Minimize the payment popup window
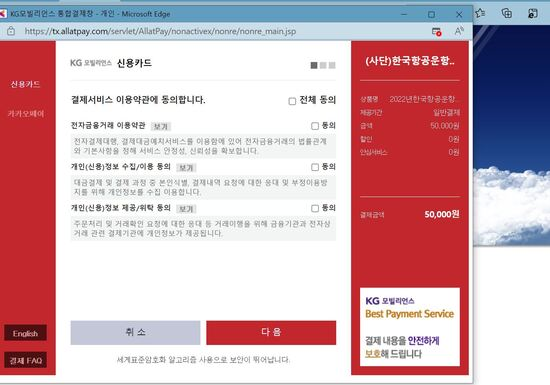Screen dimensions: 550x385 404,14
